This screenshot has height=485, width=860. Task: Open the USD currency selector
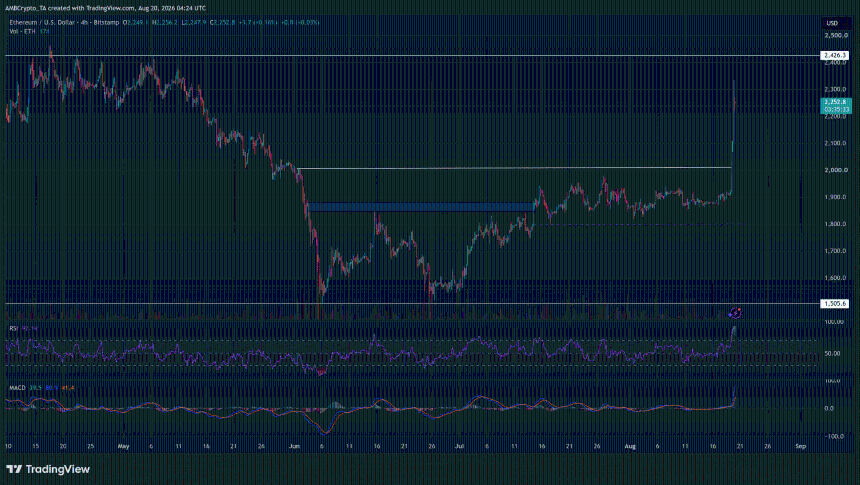click(832, 23)
